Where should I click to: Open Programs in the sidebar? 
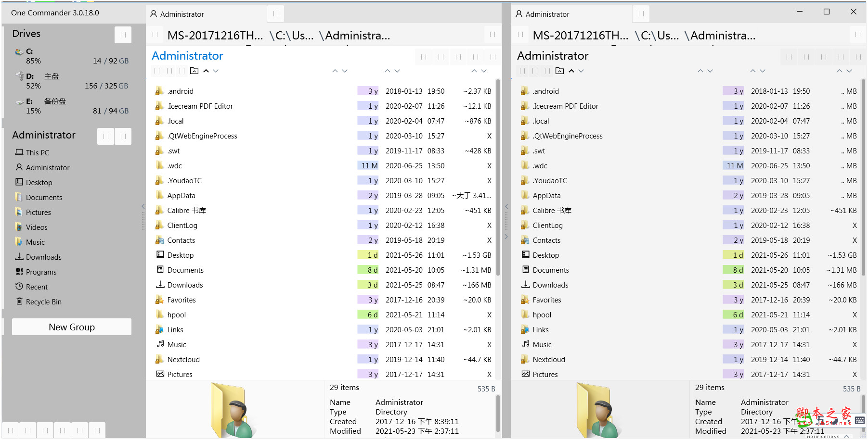(x=41, y=272)
